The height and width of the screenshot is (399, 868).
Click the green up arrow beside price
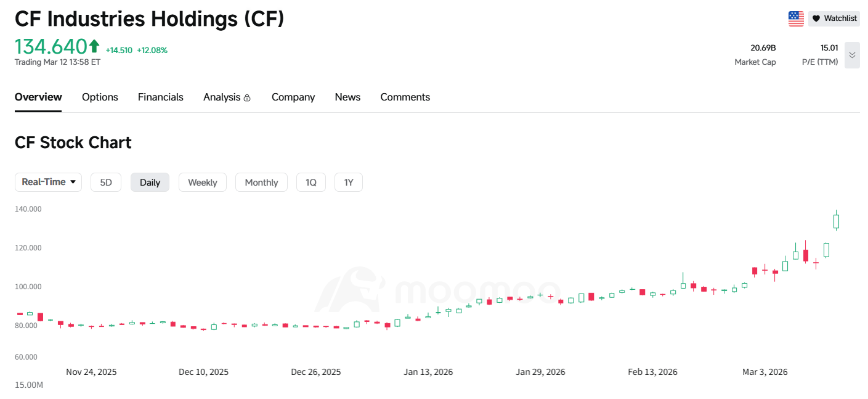[x=94, y=46]
